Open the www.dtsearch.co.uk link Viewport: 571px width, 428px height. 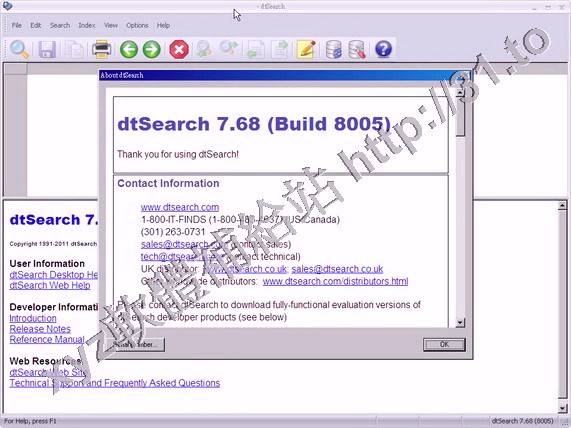pos(245,269)
